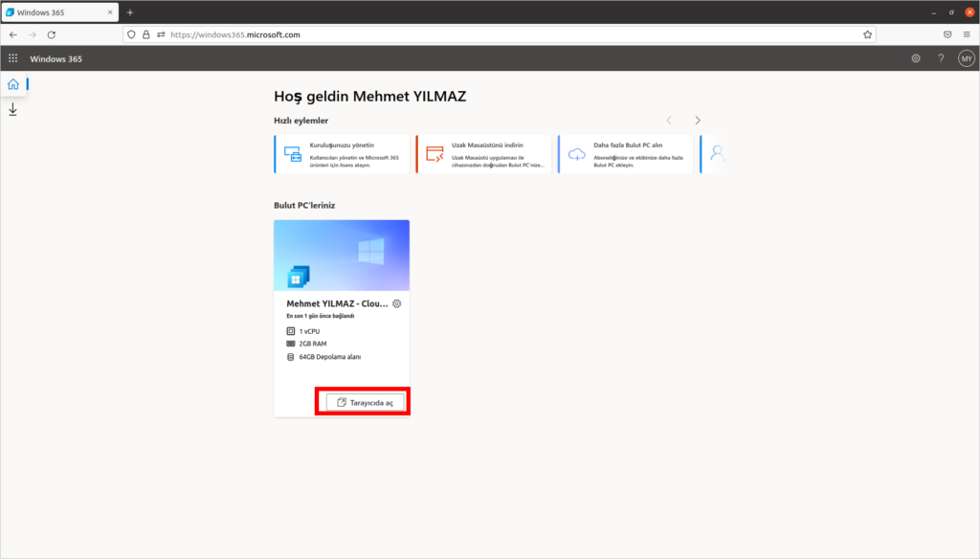Image resolution: width=980 pixels, height=559 pixels.
Task: Select the Windows 365 browser tab
Action: [58, 12]
